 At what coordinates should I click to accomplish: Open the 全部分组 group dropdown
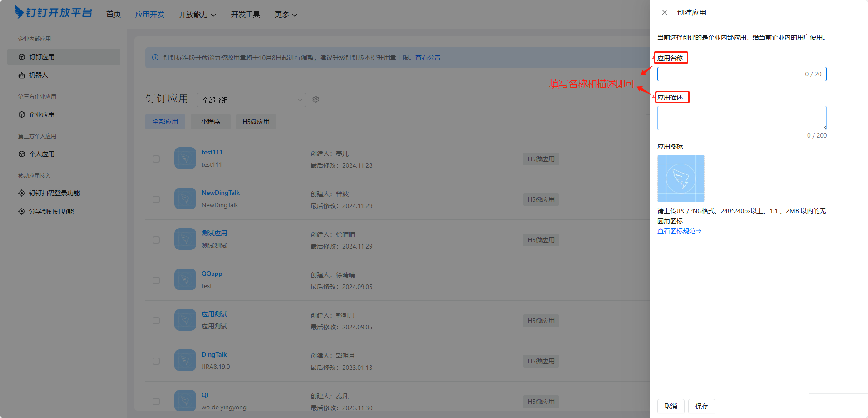(x=251, y=100)
